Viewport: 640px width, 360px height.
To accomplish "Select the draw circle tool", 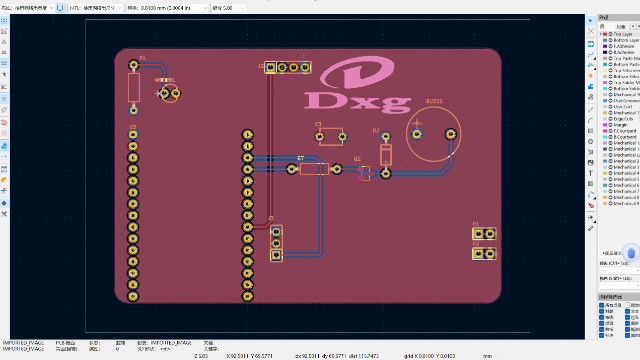I will pos(591,142).
